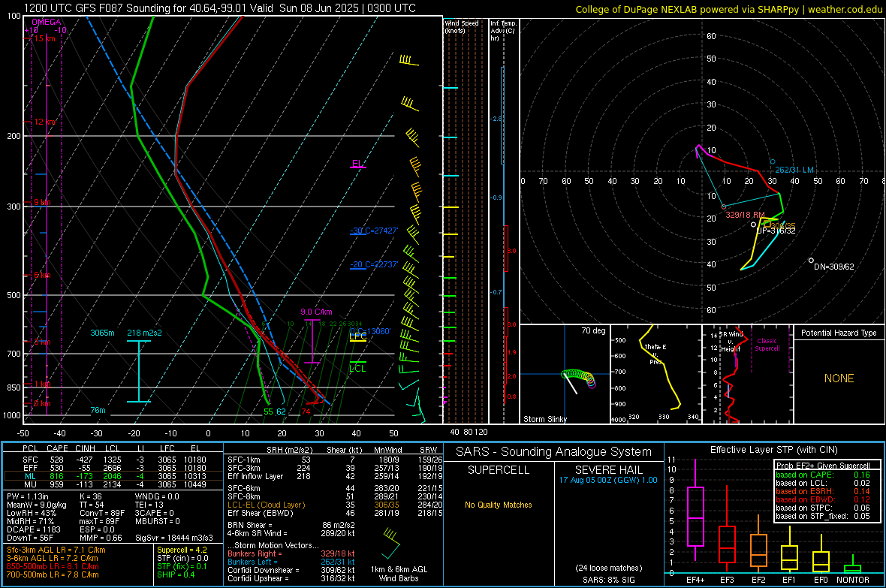Click the 'Potential Hazard Type' header
Screen dimensions: 886x588
[839, 333]
